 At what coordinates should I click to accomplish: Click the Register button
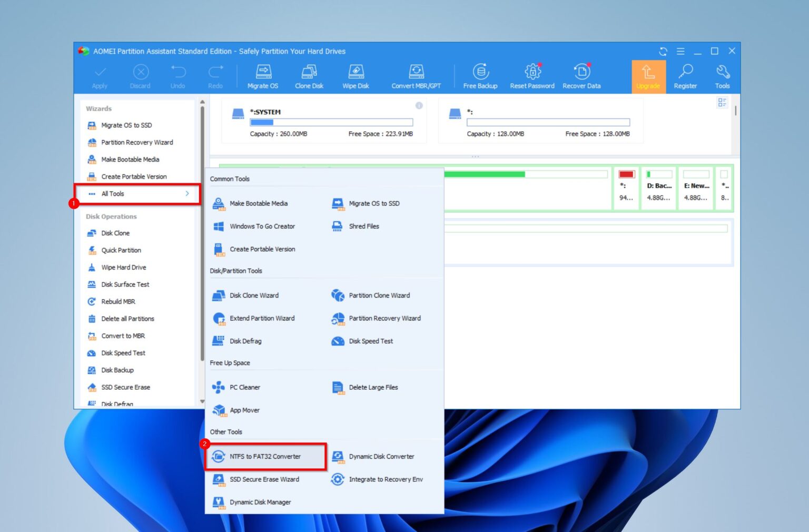685,75
